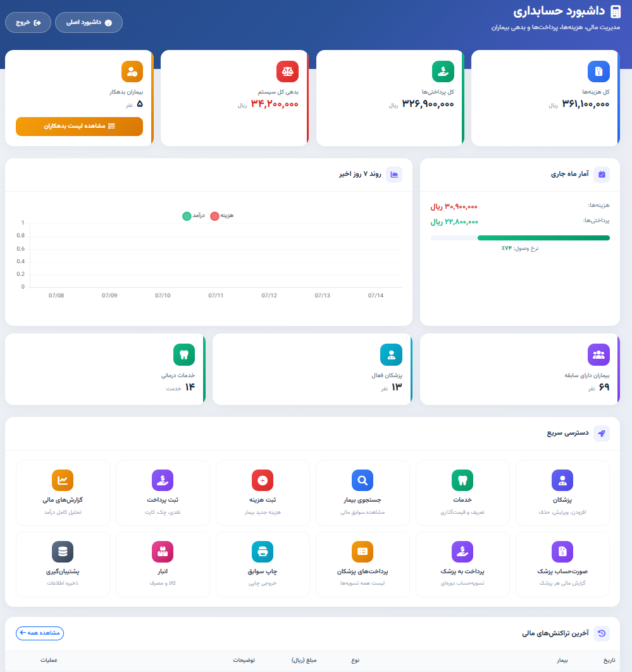Image resolution: width=632 pixels, height=672 pixels.
Task: Click the chart icon beside روند ۷ روز اخیر
Action: (394, 175)
